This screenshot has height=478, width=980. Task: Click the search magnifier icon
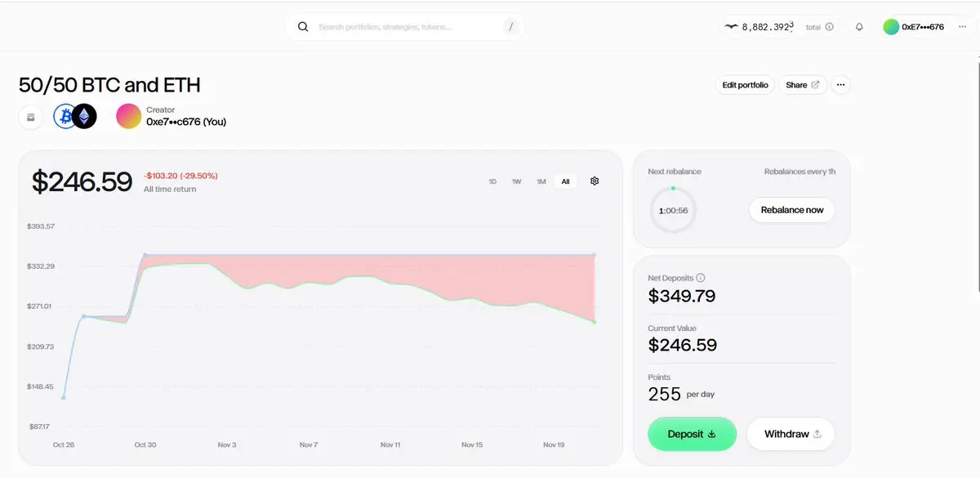coord(303,27)
